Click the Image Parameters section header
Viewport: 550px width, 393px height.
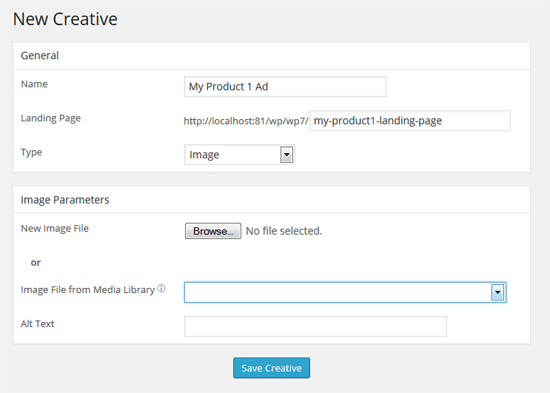(65, 200)
